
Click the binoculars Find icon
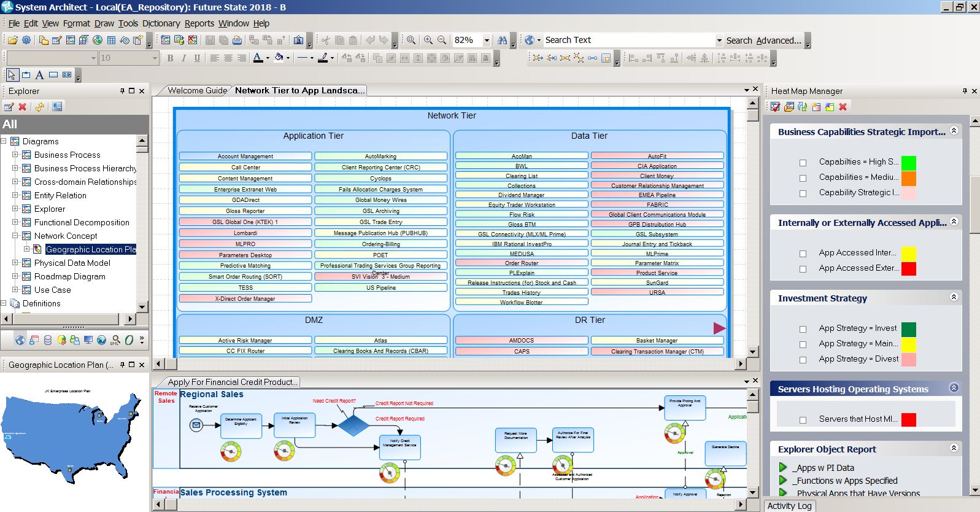click(503, 41)
